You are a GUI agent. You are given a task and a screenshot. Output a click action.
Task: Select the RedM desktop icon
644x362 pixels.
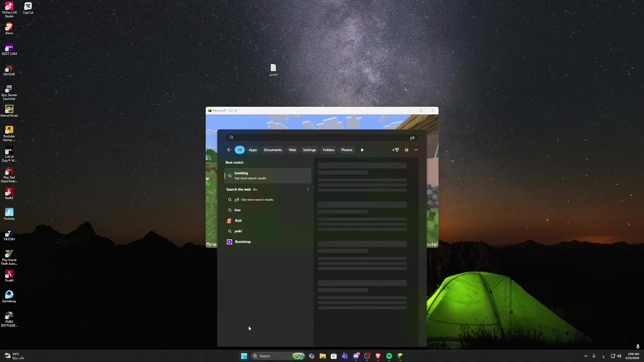(x=9, y=194)
